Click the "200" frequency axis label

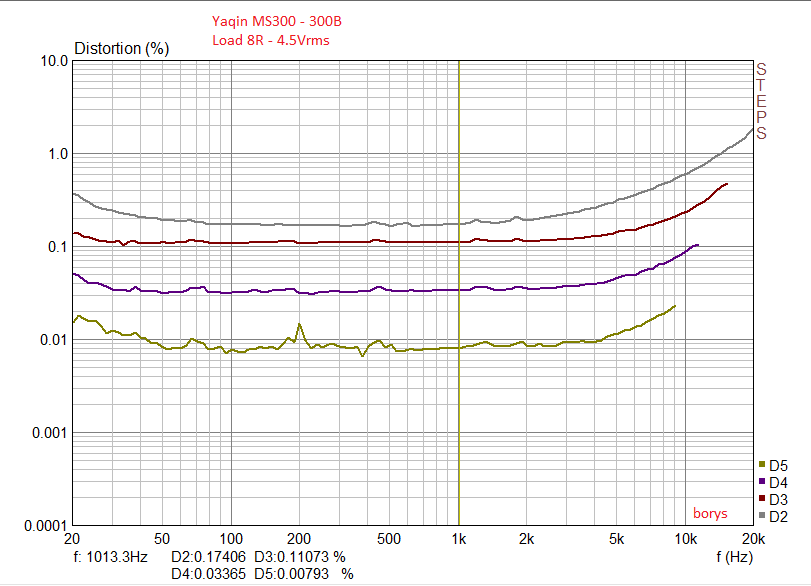299,539
